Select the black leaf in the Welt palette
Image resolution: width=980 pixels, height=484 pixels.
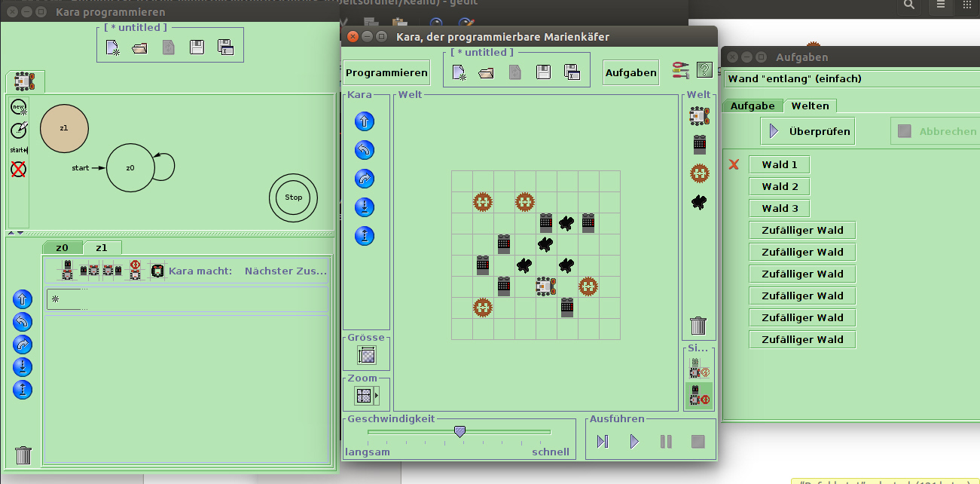pos(699,201)
